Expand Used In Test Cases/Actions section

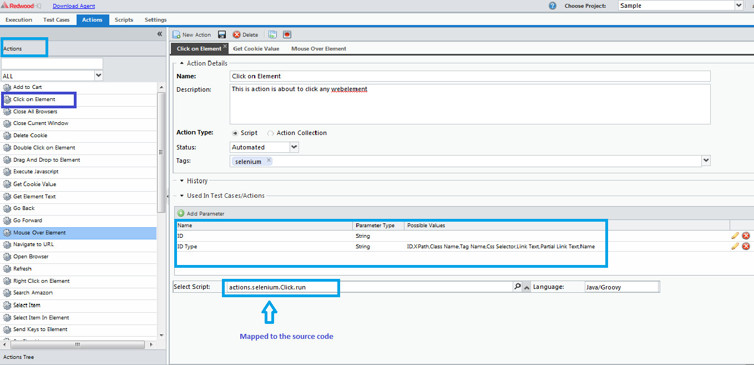[x=182, y=196]
